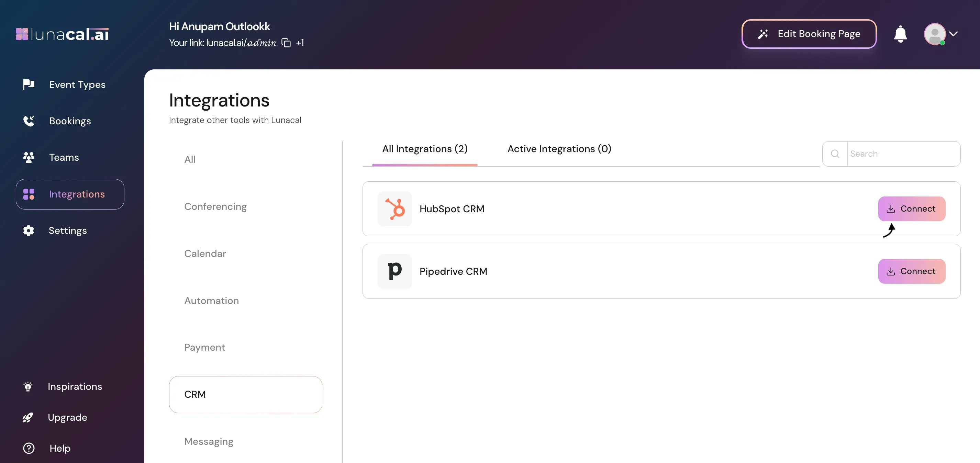Click the Pipedrive CRM logo
This screenshot has width=980, height=463.
click(394, 271)
